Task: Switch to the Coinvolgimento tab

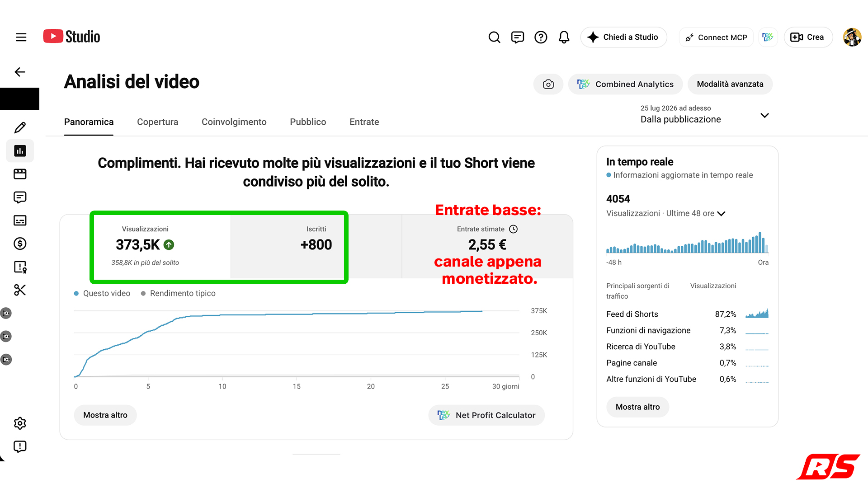Action: [234, 122]
